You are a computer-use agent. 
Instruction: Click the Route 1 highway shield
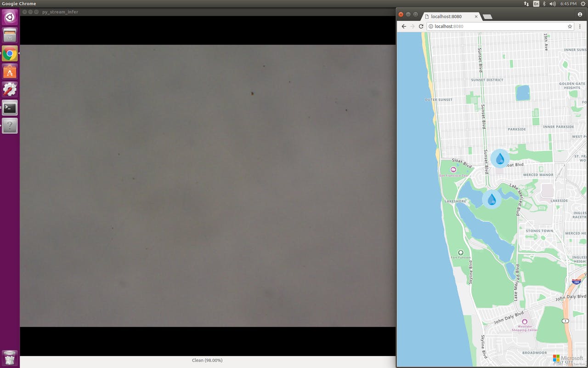(565, 321)
